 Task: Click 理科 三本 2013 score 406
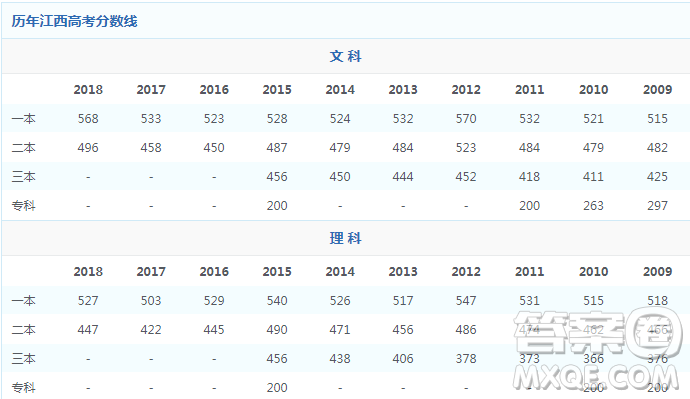[403, 359]
